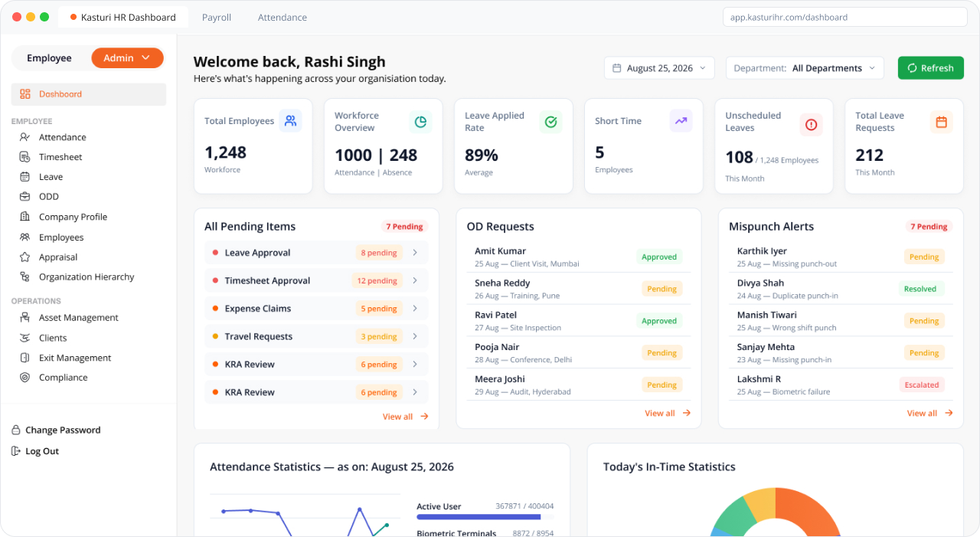Click Sneha Reddy's Pending badge
Viewport: 980px width, 537px height.
[661, 290]
